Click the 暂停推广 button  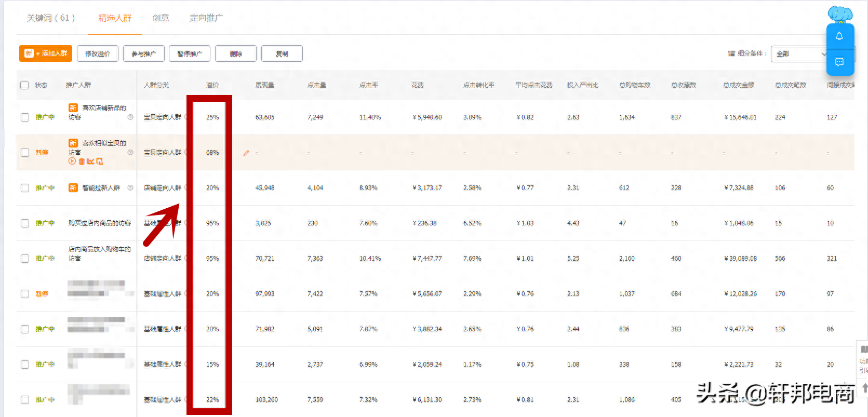190,53
